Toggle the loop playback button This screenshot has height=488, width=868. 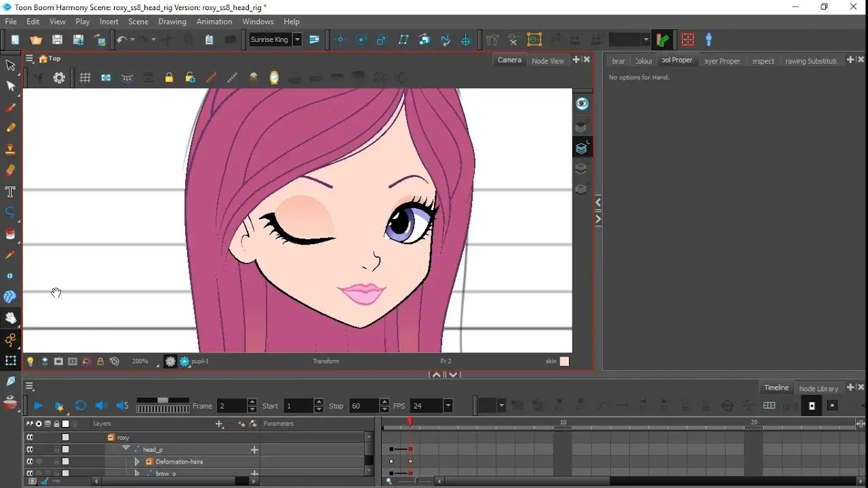[80, 406]
